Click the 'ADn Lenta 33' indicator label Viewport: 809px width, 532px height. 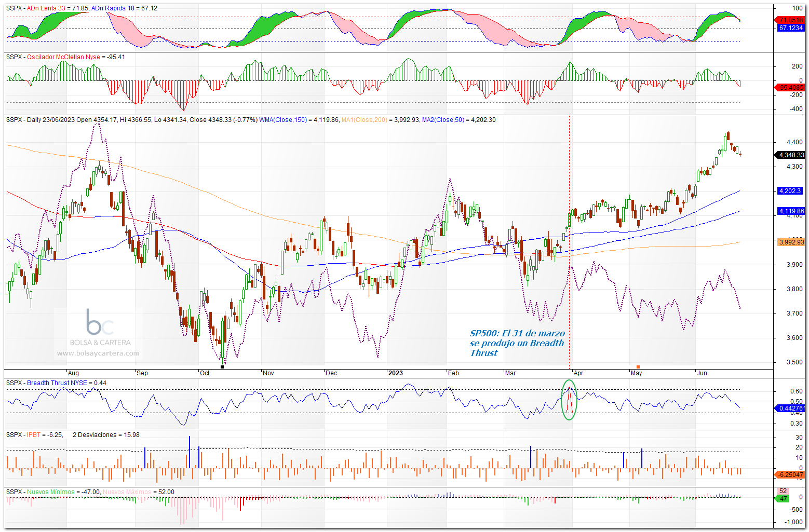point(47,8)
